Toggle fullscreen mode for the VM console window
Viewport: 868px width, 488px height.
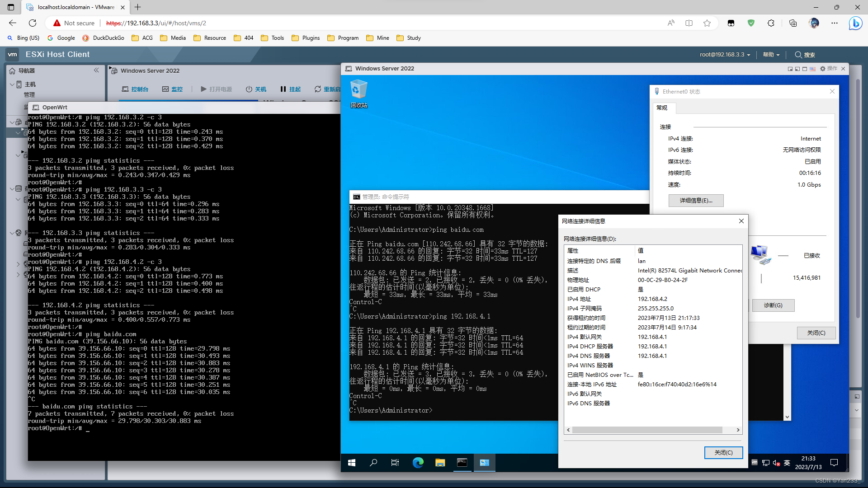804,69
